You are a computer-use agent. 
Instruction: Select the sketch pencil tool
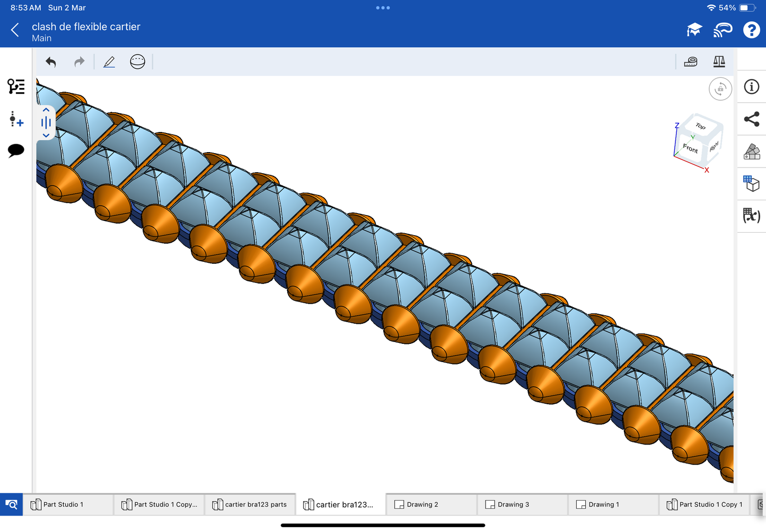click(109, 62)
